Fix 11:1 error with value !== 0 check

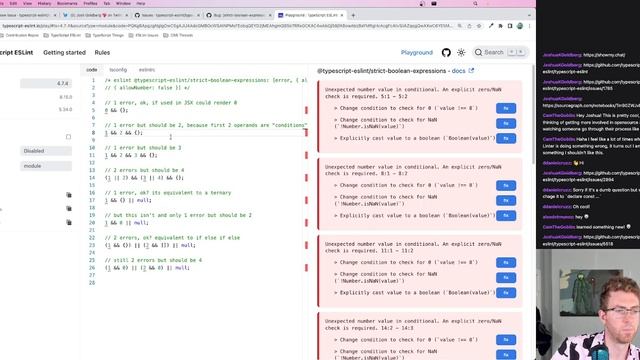coord(506,262)
